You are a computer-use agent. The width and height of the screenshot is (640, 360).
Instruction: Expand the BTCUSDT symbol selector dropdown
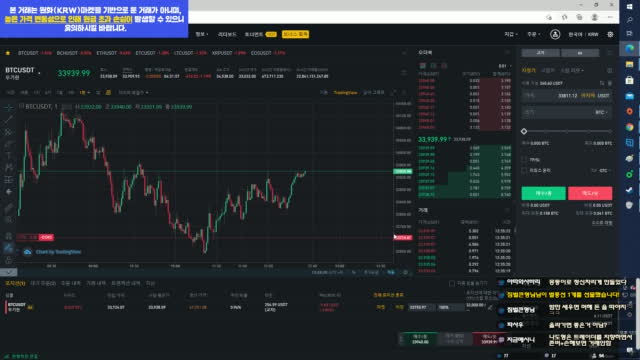pyautogui.click(x=40, y=73)
